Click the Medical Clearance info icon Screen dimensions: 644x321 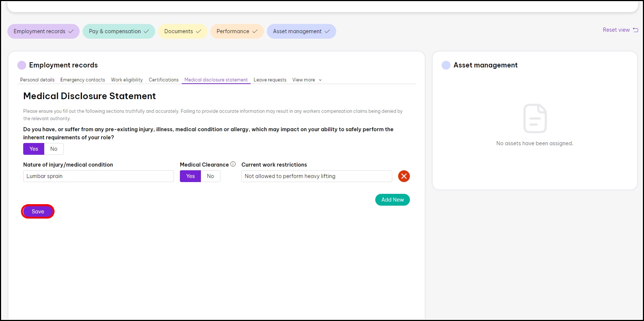pos(233,164)
